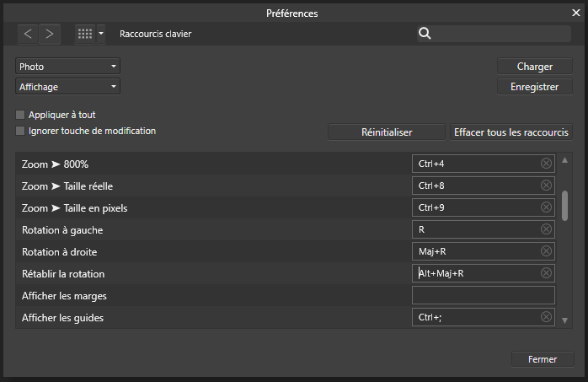Click the shortcut list scrollbar thumb
The height and width of the screenshot is (382, 588).
coord(564,206)
